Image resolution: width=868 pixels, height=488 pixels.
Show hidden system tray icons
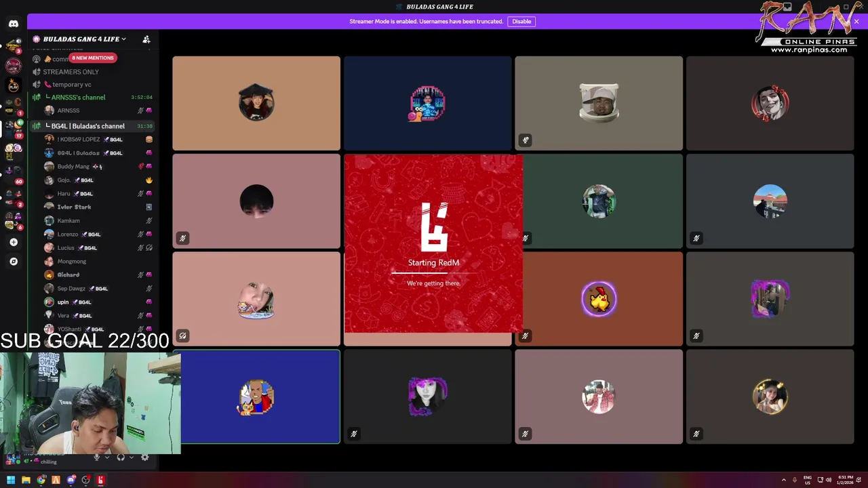coord(784,480)
